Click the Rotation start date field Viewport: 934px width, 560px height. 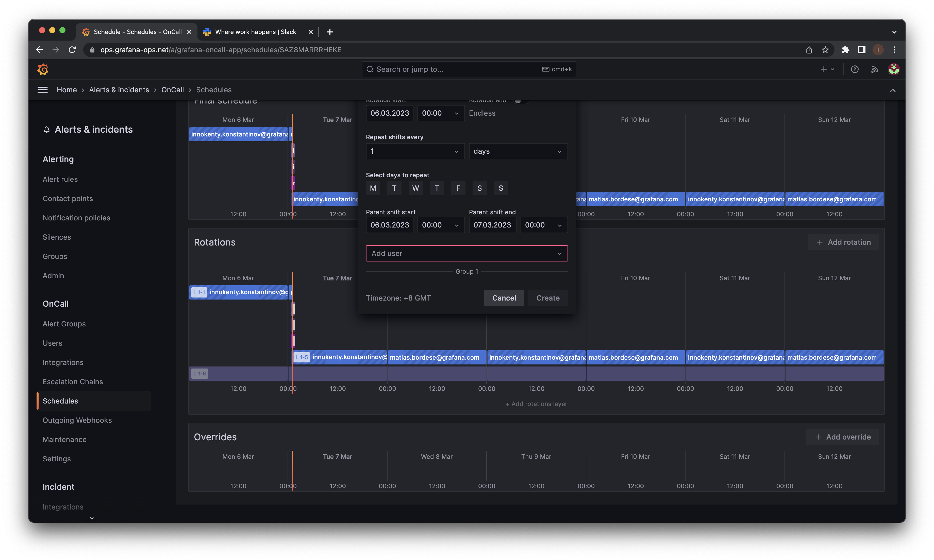coord(389,113)
